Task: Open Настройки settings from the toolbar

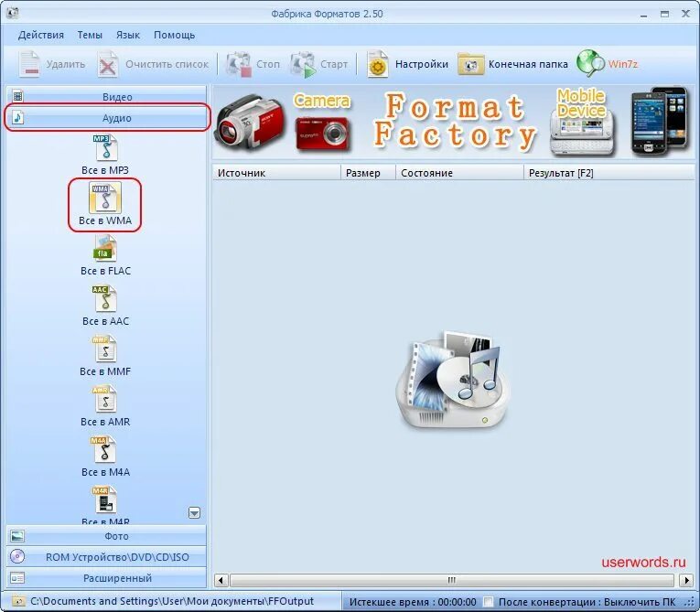Action: pos(407,64)
